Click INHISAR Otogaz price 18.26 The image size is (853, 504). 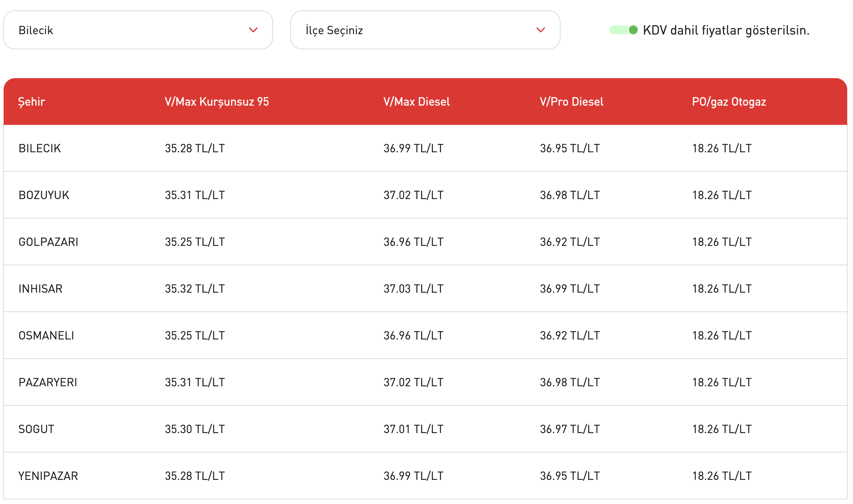tap(722, 289)
